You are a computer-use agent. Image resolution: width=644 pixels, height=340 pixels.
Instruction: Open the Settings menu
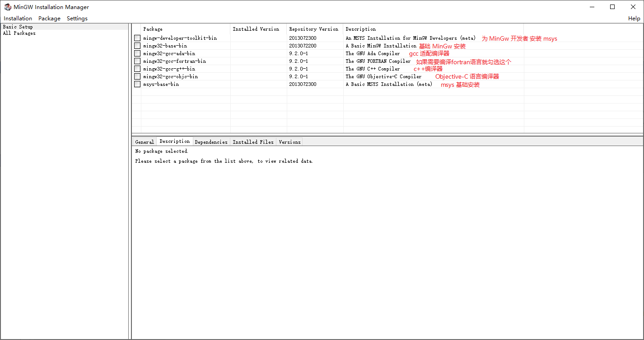pos(77,19)
